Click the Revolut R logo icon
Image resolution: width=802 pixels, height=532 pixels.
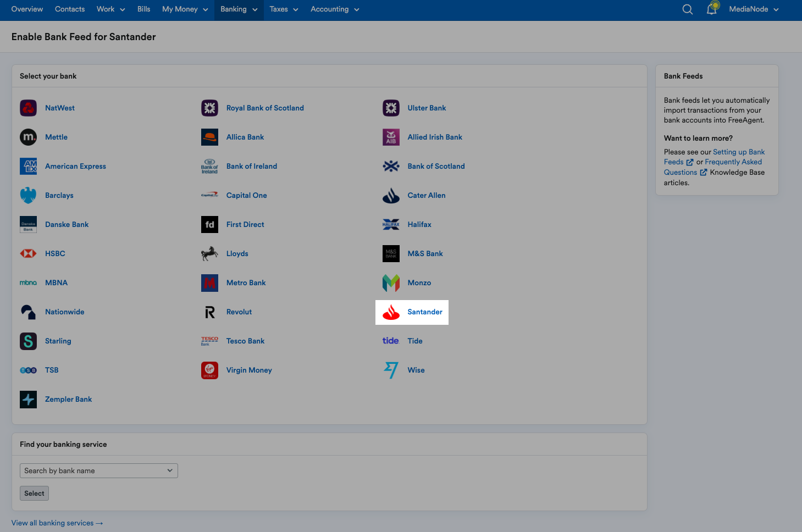point(209,312)
